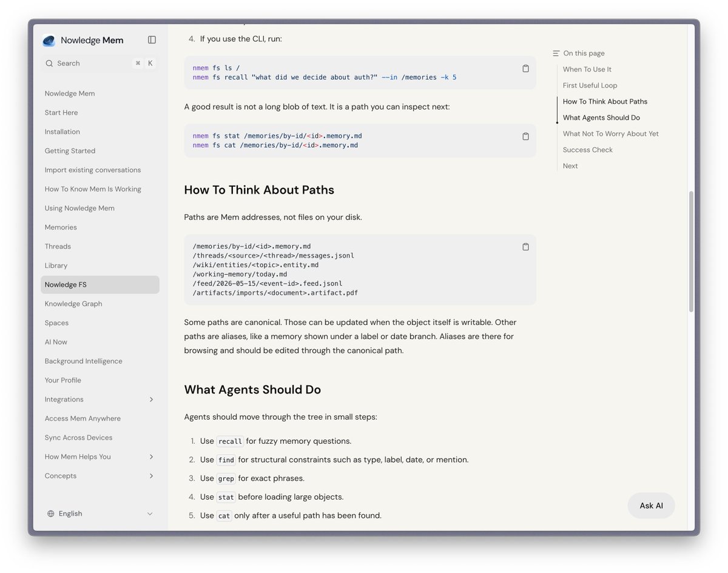
Task: Click the 'How To Think About Paths' heading
Action: (x=259, y=190)
